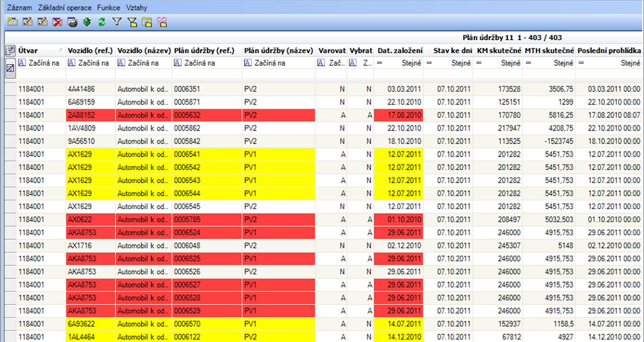The image size is (644, 342).
Task: Select the yellow cell 6A93622
Action: tap(90, 324)
